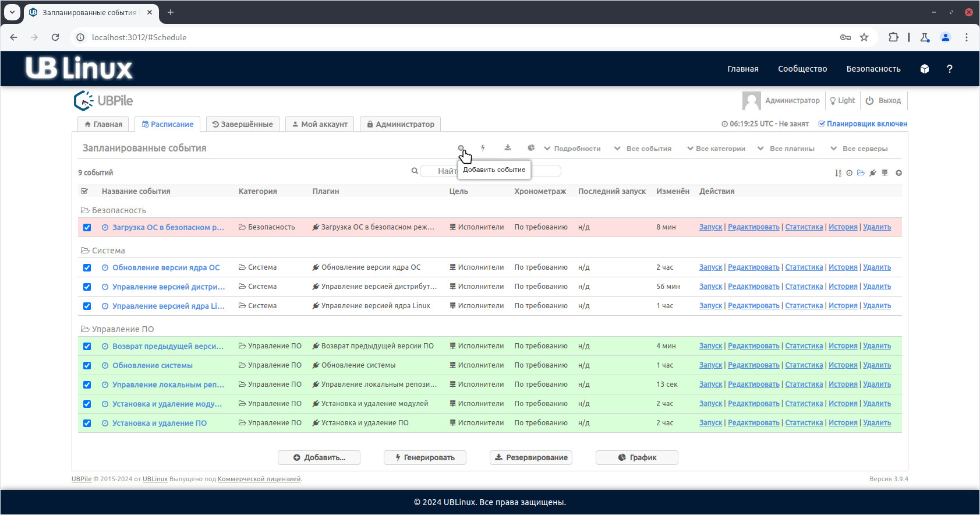980x515 pixels.
Task: Click the Add event plus icon in the header
Action: coord(461,148)
